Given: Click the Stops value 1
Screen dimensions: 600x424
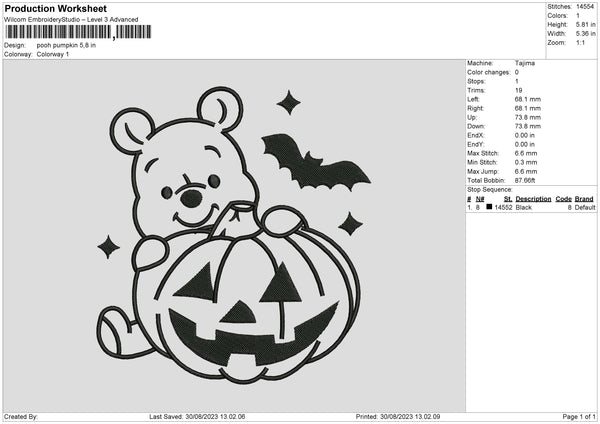Looking at the screenshot, I should (x=517, y=82).
